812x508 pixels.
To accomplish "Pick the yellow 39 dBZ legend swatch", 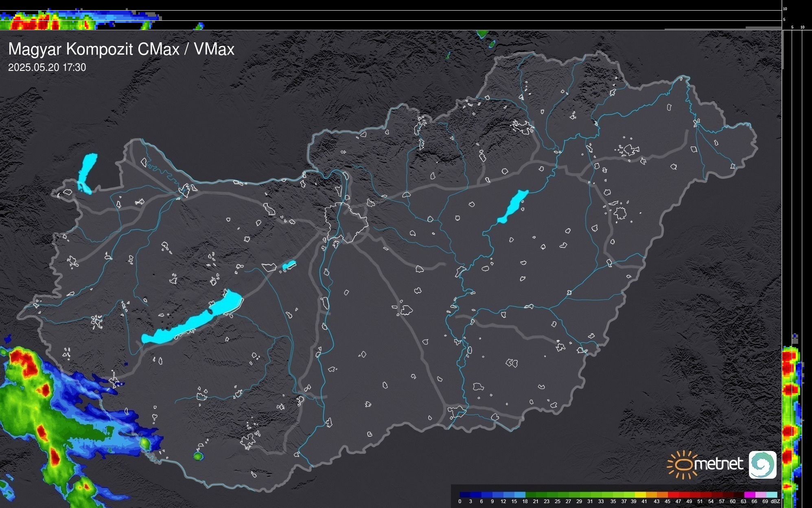I will 640,495.
